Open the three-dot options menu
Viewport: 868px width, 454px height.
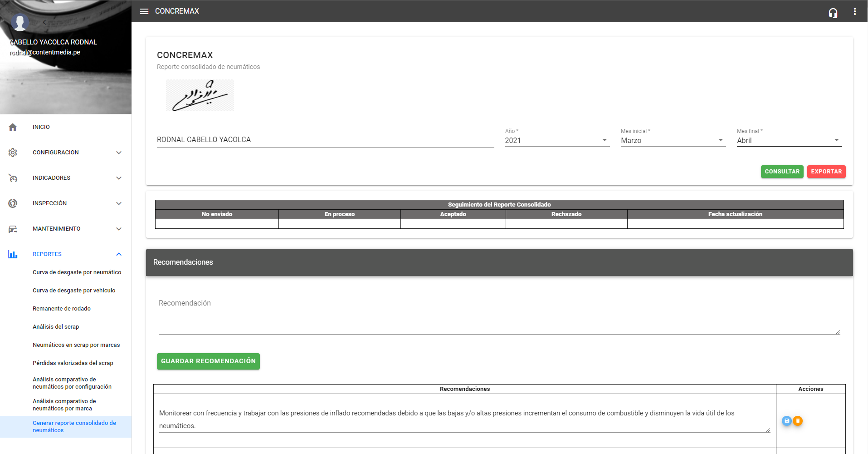[854, 11]
